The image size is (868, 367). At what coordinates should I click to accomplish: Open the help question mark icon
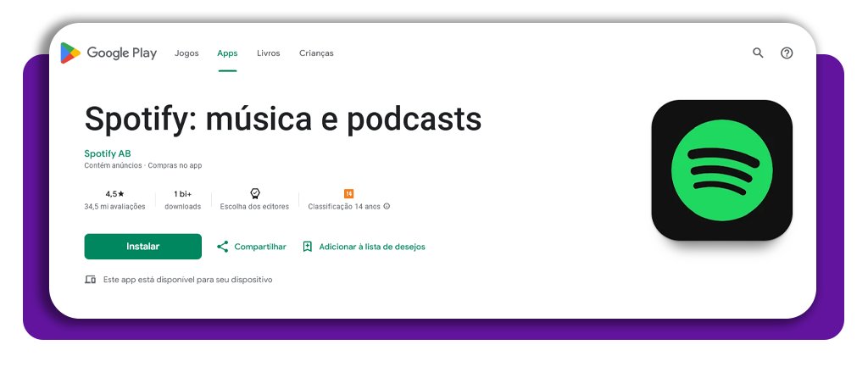point(787,53)
